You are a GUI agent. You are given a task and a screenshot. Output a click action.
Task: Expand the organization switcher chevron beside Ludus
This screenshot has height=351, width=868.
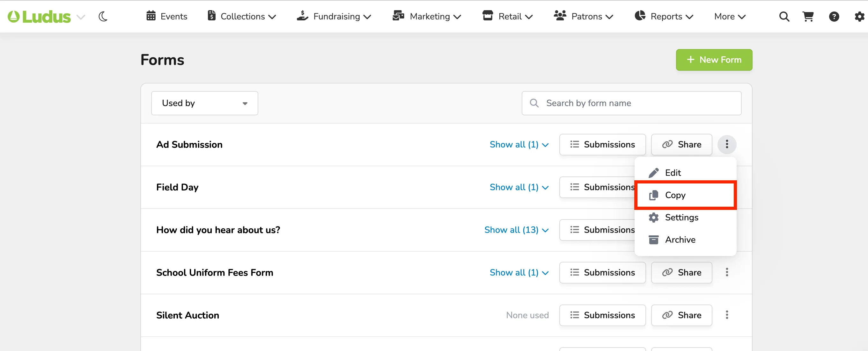click(81, 17)
